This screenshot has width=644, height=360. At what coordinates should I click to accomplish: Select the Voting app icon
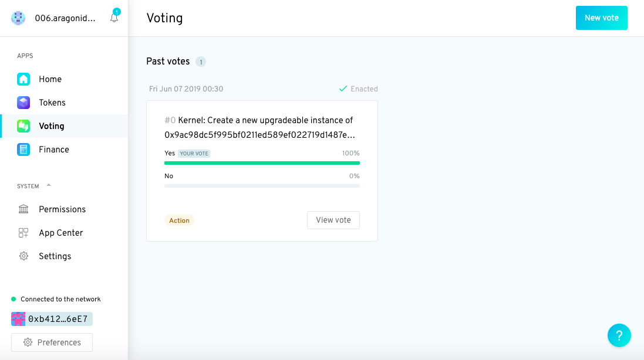coord(23,126)
